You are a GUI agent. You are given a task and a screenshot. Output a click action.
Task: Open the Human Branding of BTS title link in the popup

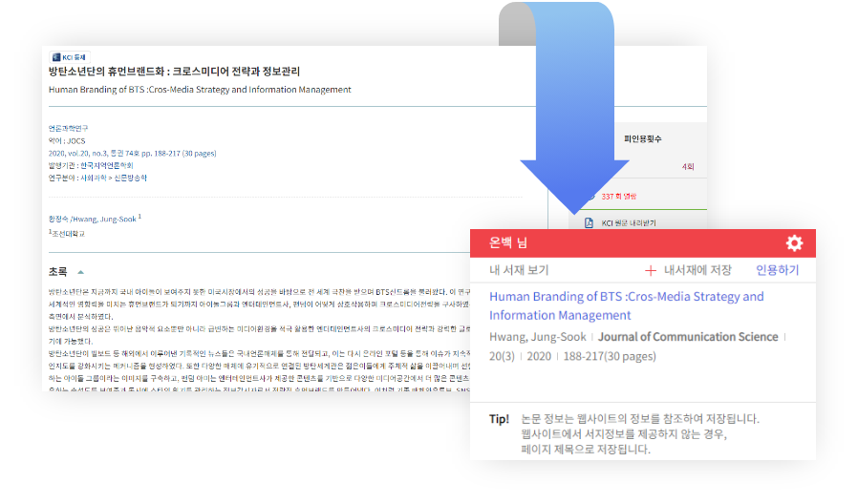coord(626,305)
